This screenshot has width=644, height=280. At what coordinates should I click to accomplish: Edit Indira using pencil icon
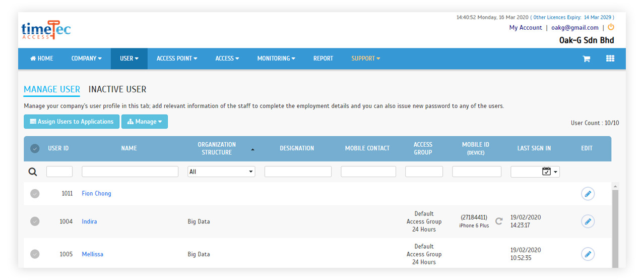coord(588,221)
